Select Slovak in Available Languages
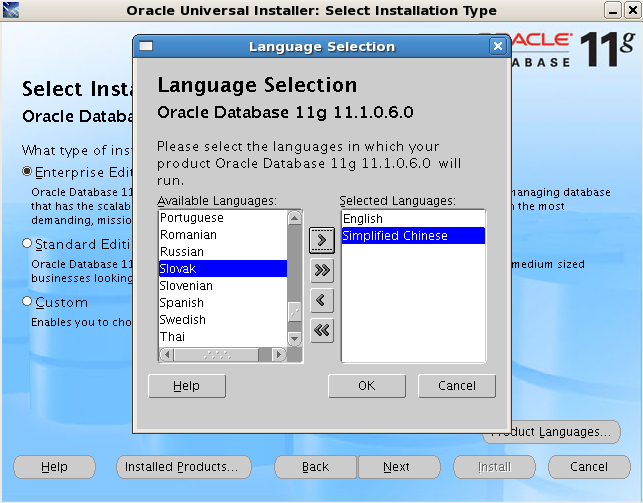The height and width of the screenshot is (503, 643). tap(223, 269)
